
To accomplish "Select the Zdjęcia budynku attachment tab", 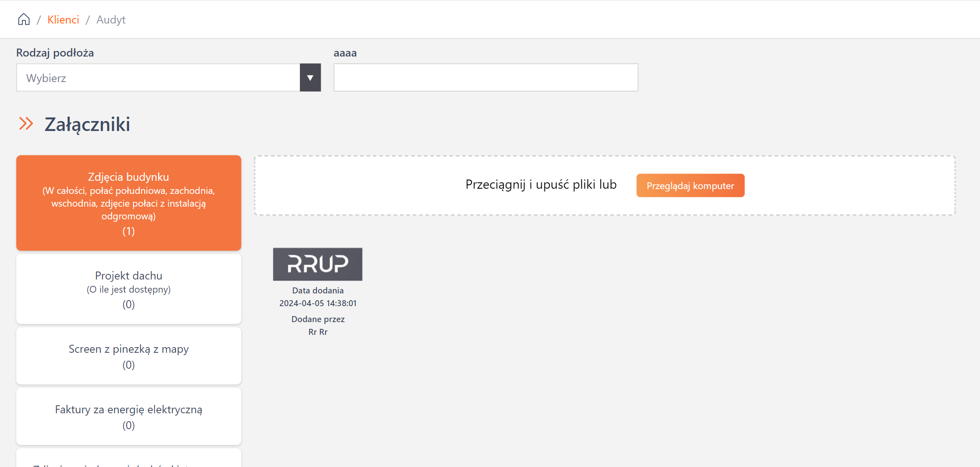I will [x=129, y=203].
